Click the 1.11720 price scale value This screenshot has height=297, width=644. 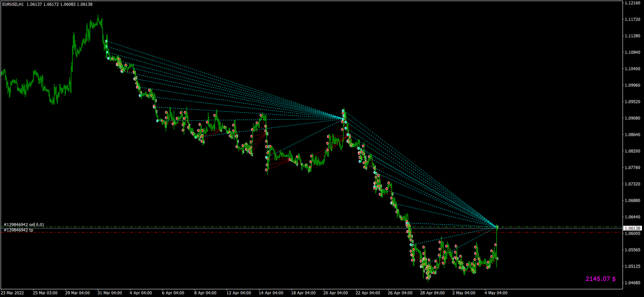pos(632,19)
